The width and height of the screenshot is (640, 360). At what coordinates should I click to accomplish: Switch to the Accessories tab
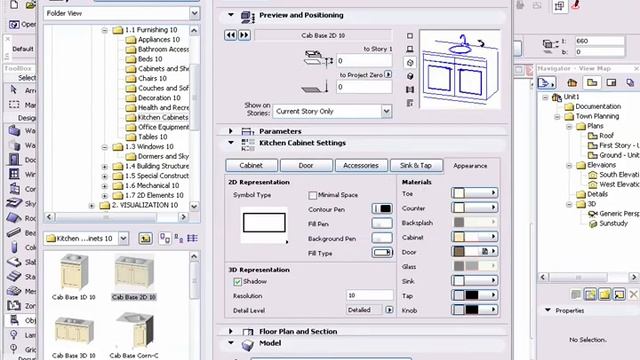[361, 165]
